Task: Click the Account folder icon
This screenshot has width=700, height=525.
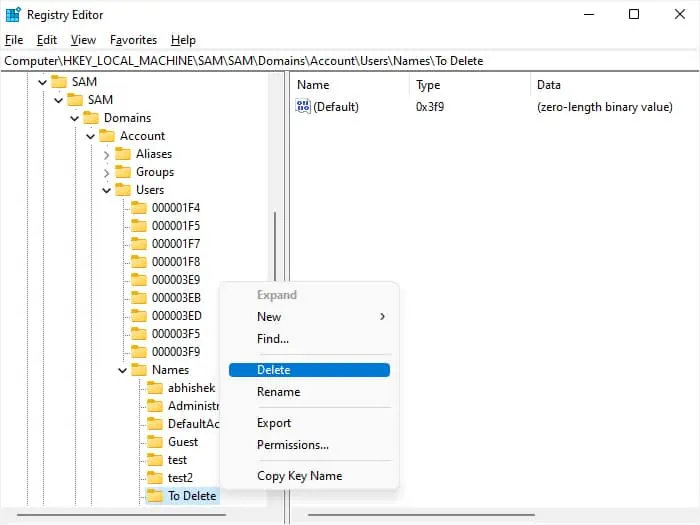Action: (x=107, y=136)
